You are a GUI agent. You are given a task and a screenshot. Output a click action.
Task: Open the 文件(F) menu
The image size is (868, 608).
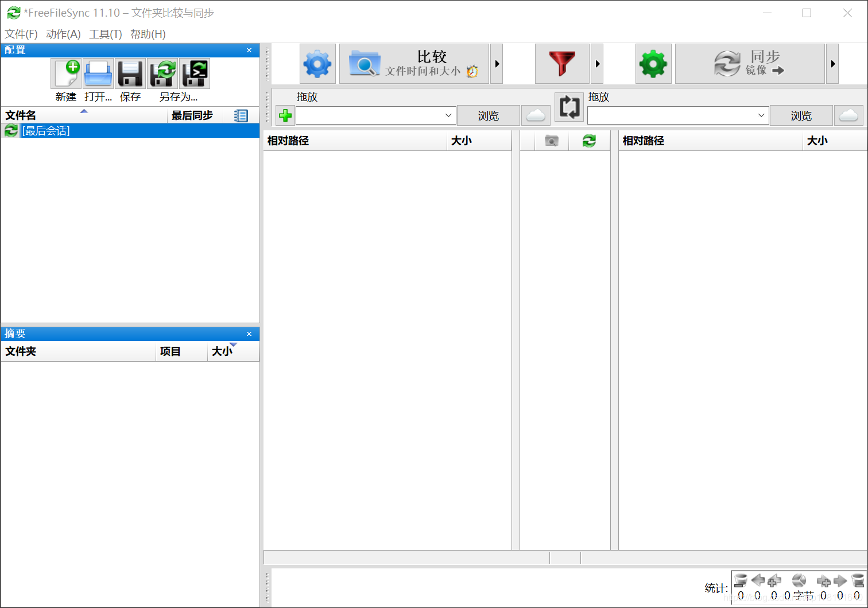(21, 34)
